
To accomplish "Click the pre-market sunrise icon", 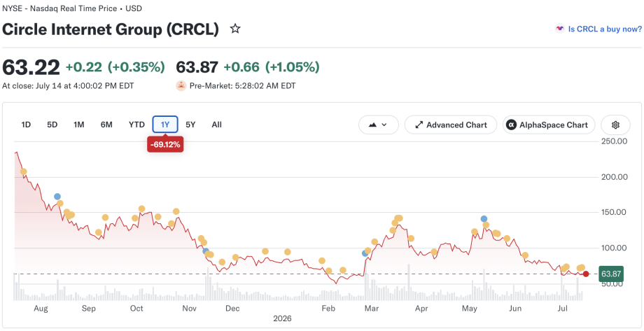I will (181, 86).
